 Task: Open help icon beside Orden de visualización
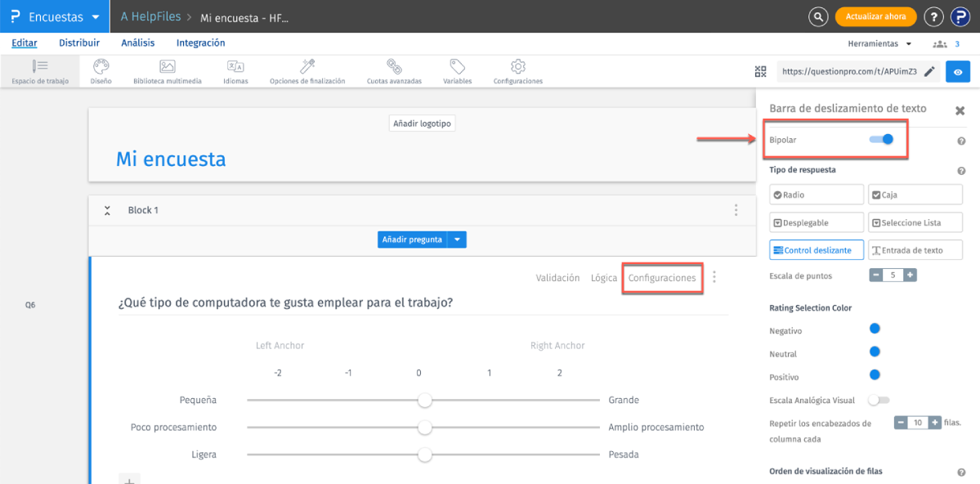(962, 473)
